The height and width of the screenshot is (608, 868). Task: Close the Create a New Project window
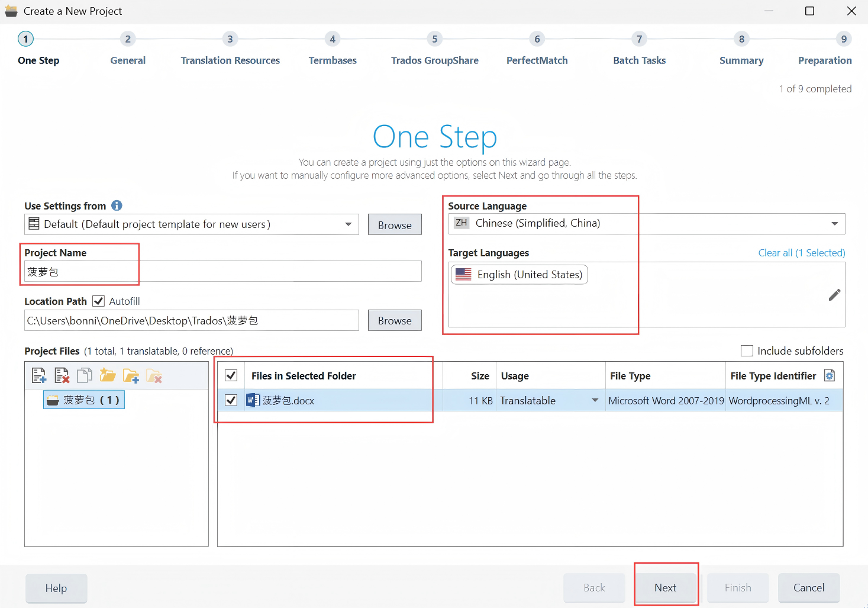(851, 11)
